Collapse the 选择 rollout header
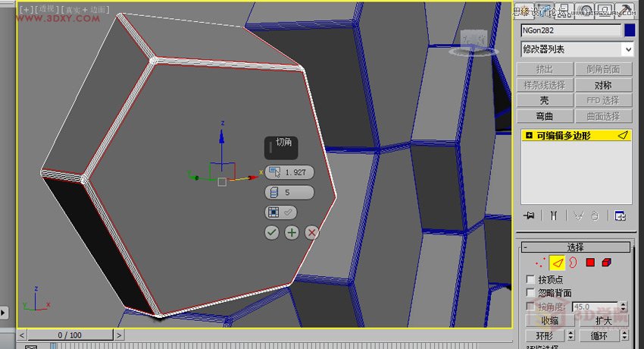This screenshot has width=644, height=349. click(x=575, y=247)
